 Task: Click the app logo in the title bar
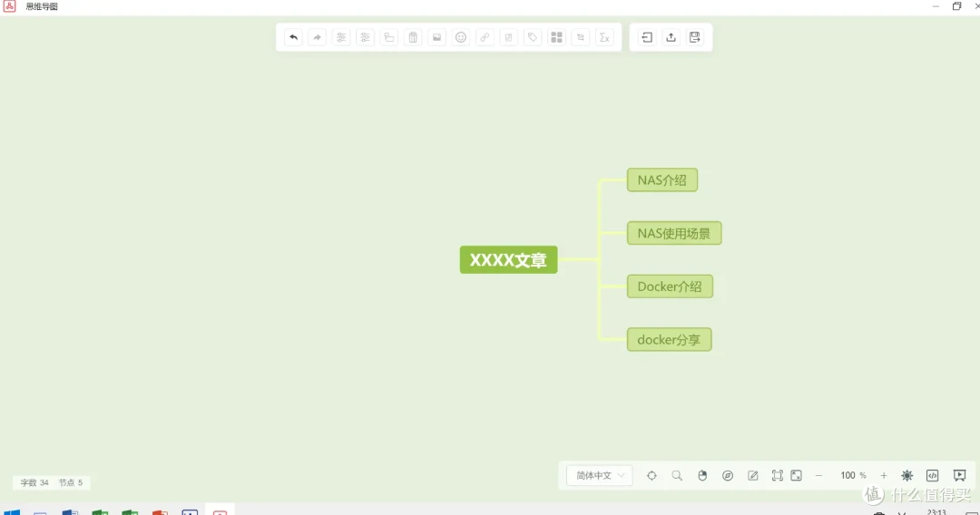(9, 6)
